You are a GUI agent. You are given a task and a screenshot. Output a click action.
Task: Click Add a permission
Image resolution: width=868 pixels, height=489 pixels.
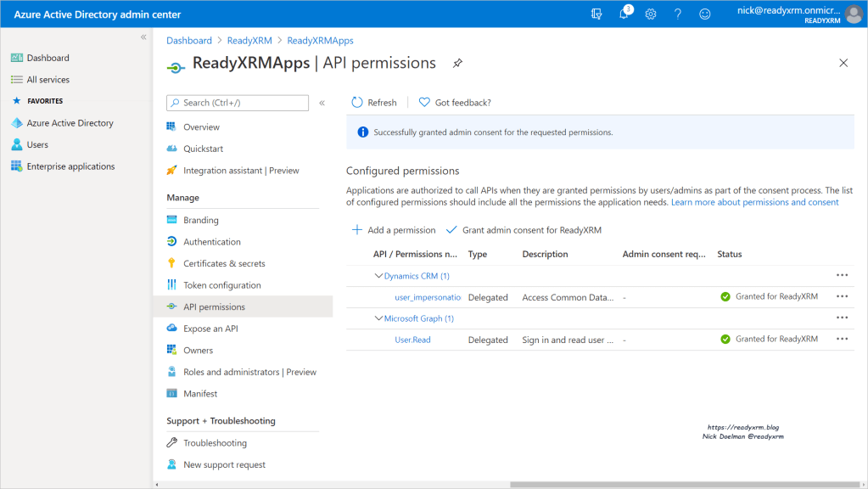click(x=393, y=230)
